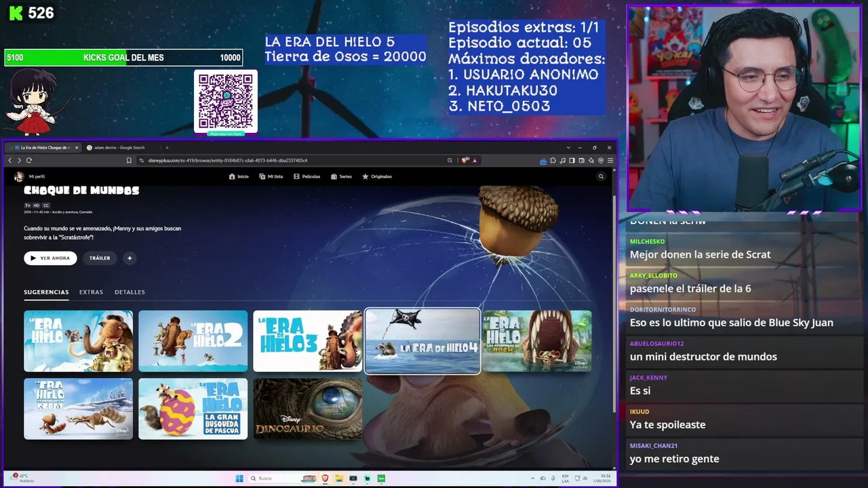This screenshot has height=488, width=868.
Task: Switch to the EXTRAS tab
Action: [91, 292]
